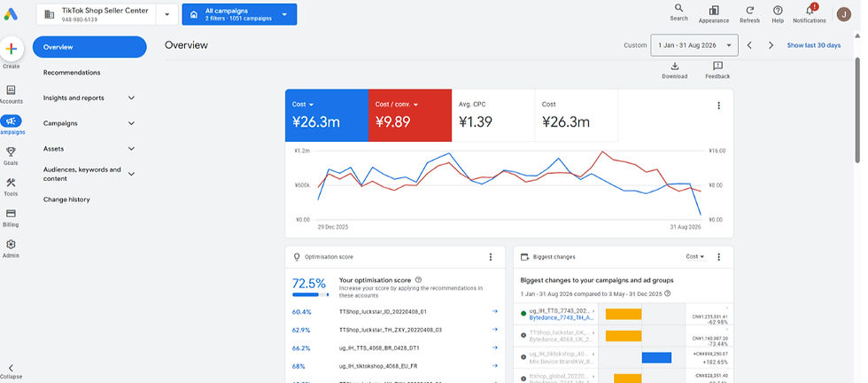868x383 pixels.
Task: Select the white Cost ¥26.3m scorecard
Action: coord(577,115)
